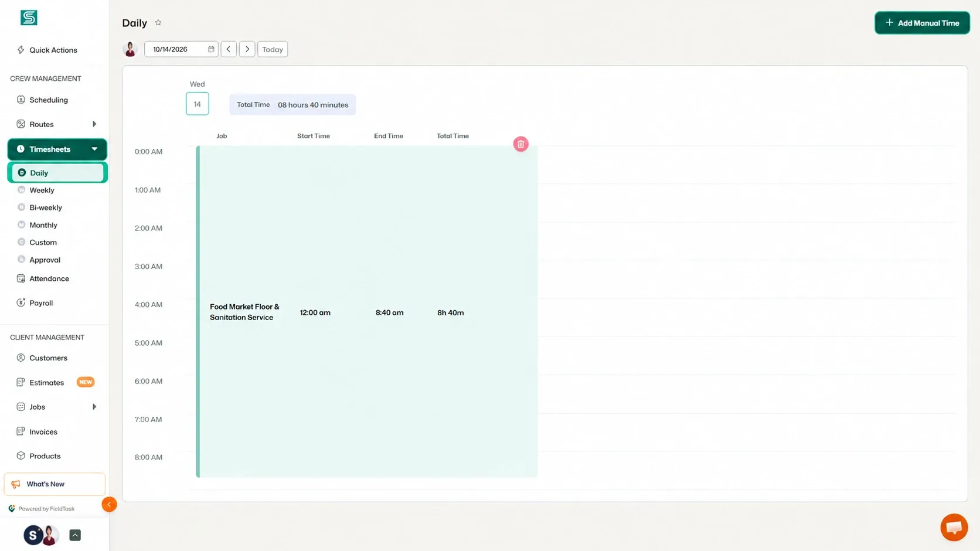The image size is (980, 551).
Task: Click the 4:00 AM time label
Action: 148,305
